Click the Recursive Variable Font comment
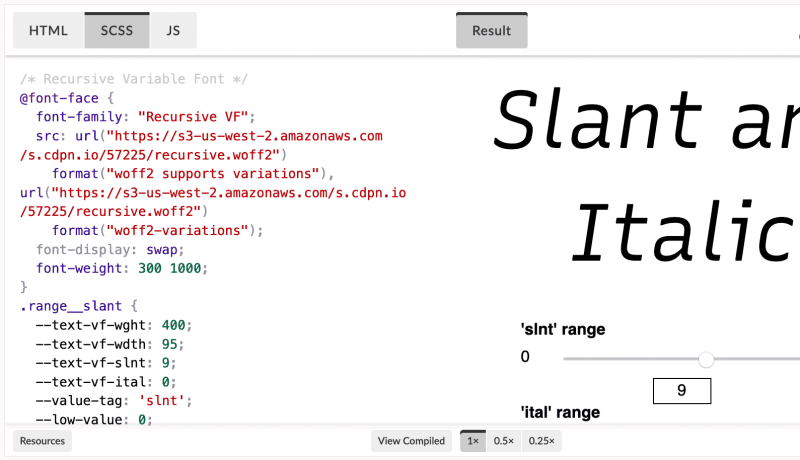Viewport: 800px width, 460px height. 134,79
